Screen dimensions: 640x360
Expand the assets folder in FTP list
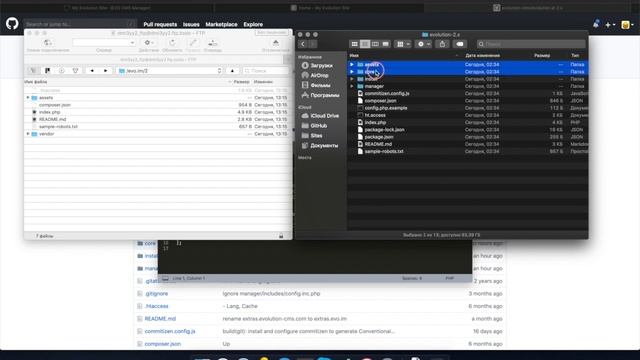point(28,98)
